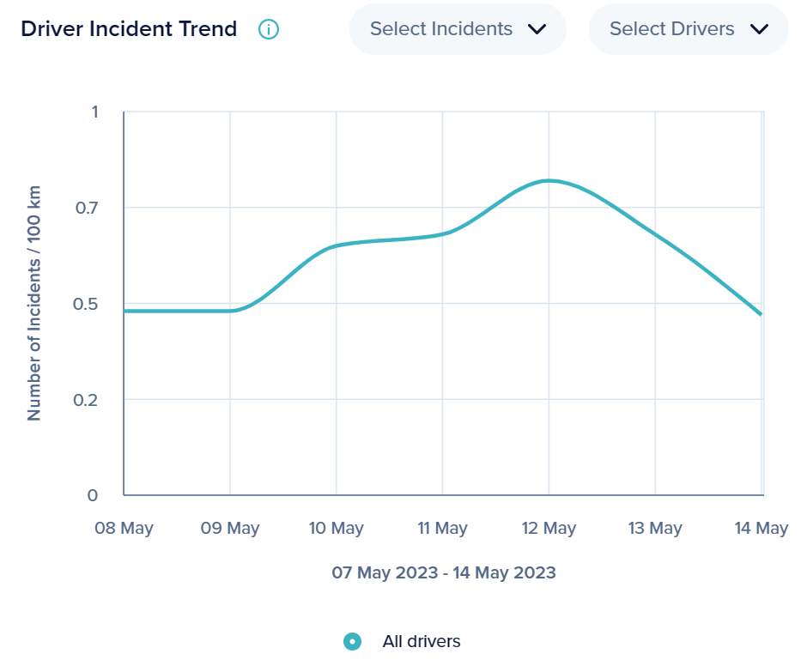807x672 pixels.
Task: Click the teal All drivers legend marker
Action: point(352,641)
